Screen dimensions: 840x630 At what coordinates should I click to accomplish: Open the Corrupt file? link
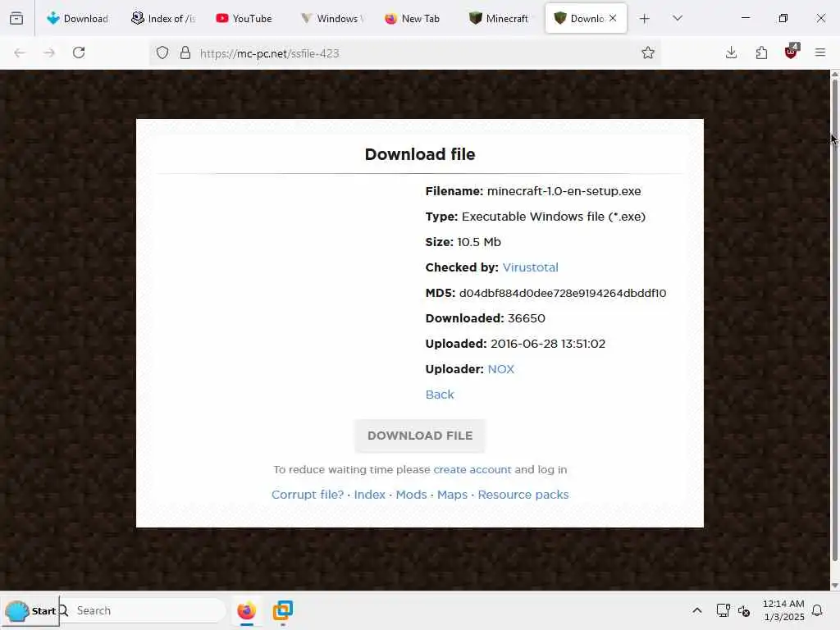(308, 495)
